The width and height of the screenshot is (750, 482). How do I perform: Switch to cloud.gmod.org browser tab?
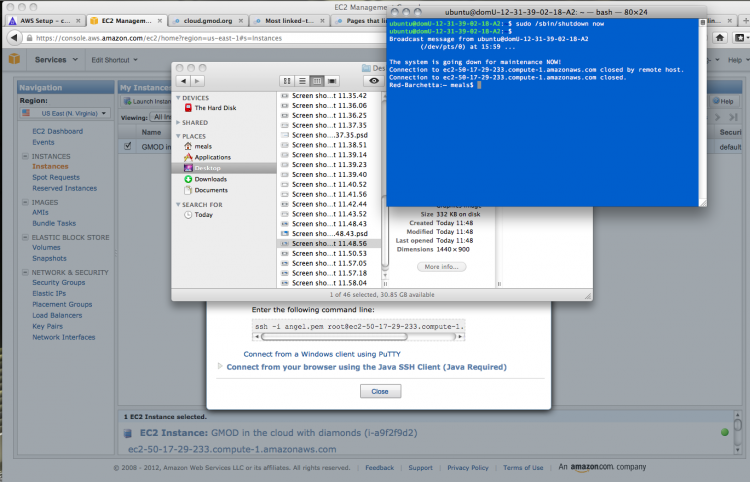(x=209, y=21)
